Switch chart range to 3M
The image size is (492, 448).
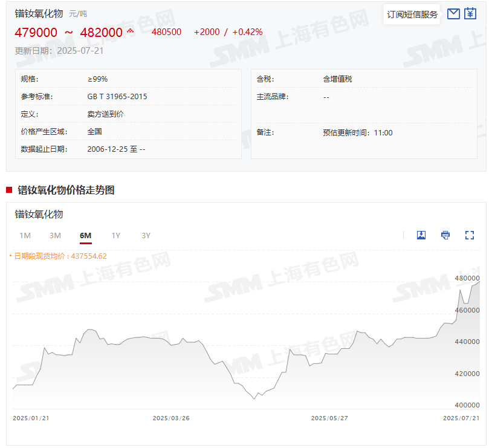pos(55,236)
